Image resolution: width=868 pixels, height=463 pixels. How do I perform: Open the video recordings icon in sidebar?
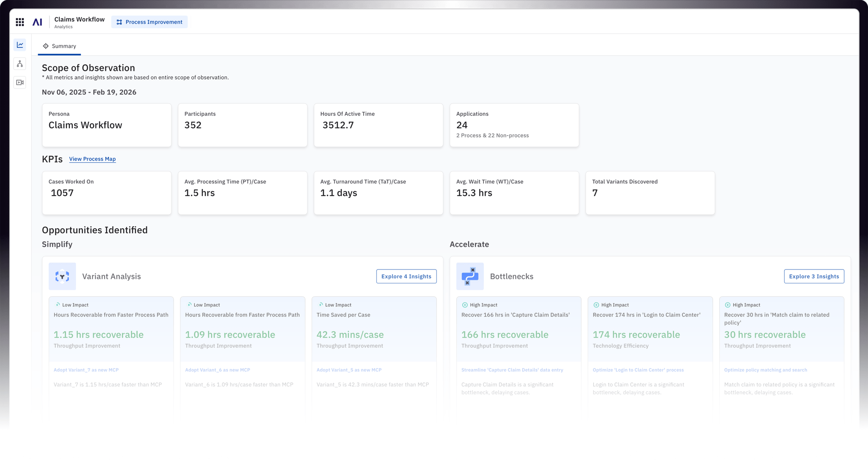pyautogui.click(x=19, y=82)
